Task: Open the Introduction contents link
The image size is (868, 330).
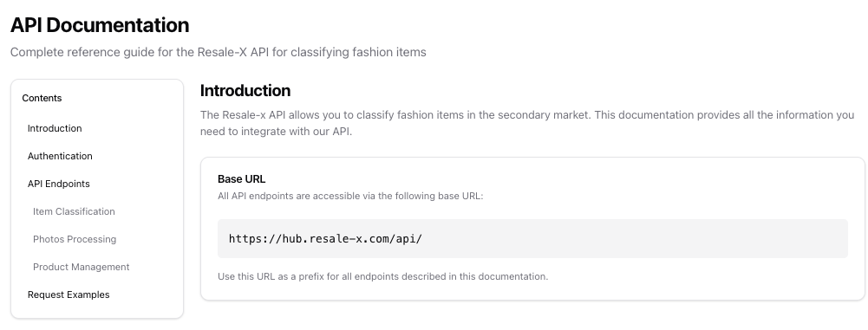Action: pyautogui.click(x=55, y=128)
